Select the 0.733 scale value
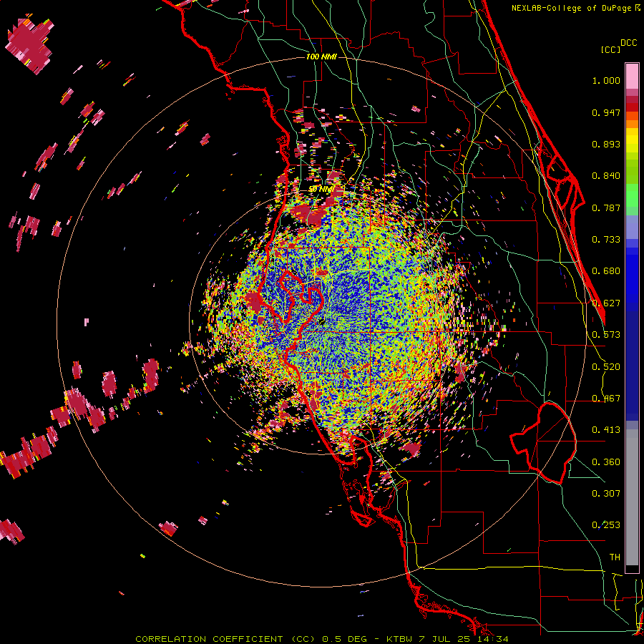 point(606,240)
